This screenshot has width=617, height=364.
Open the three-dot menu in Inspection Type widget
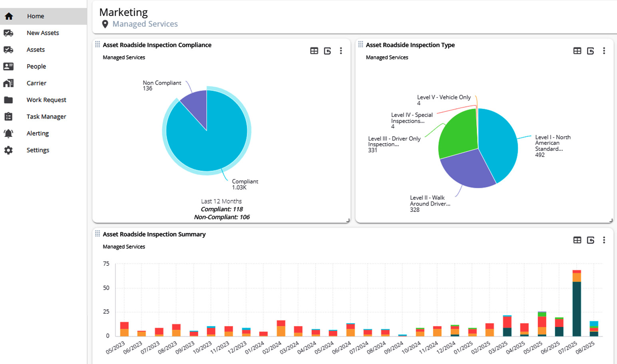tap(604, 51)
